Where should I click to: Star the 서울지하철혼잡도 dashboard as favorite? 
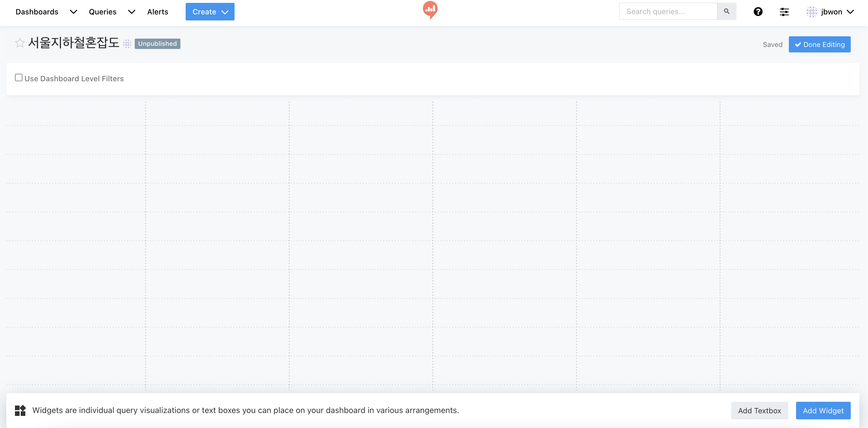tap(20, 43)
